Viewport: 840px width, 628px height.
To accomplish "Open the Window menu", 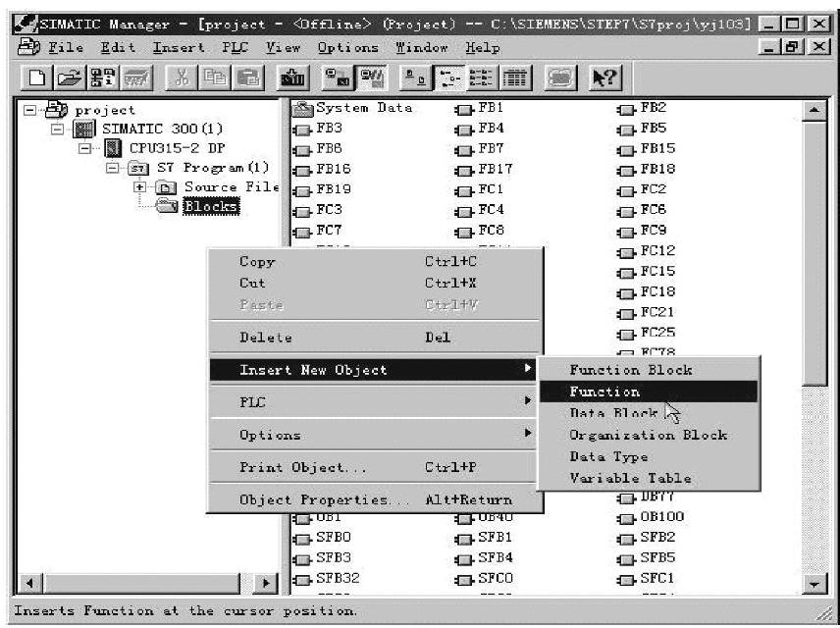I will (422, 48).
